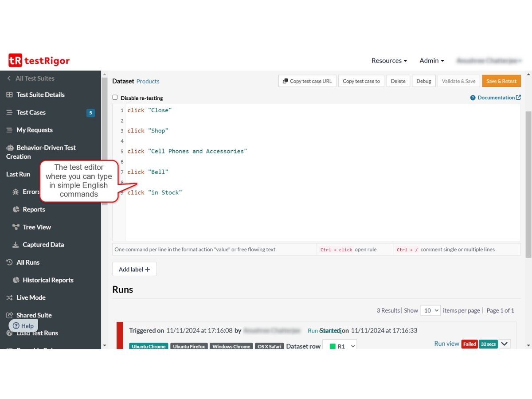Click the Page 1 of 1 text
Viewport: 532px width, 399px height.
pyautogui.click(x=501, y=311)
